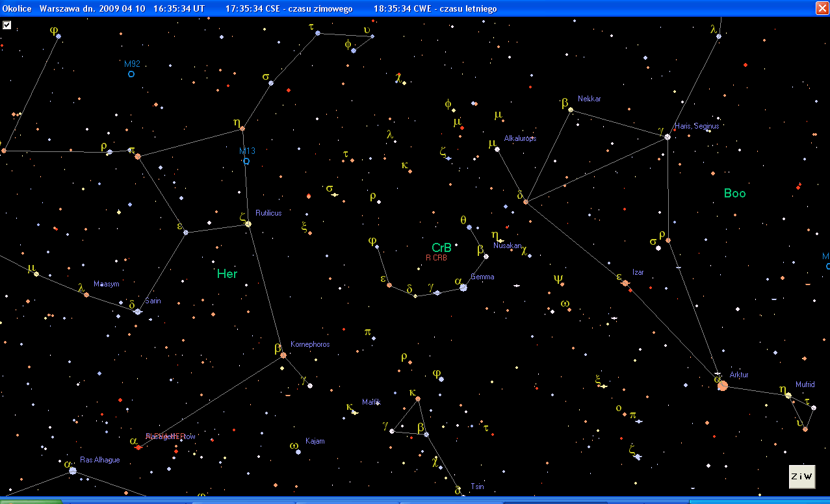Click the Ras Alhague alpha star dot
The height and width of the screenshot is (504, 830).
tap(73, 471)
